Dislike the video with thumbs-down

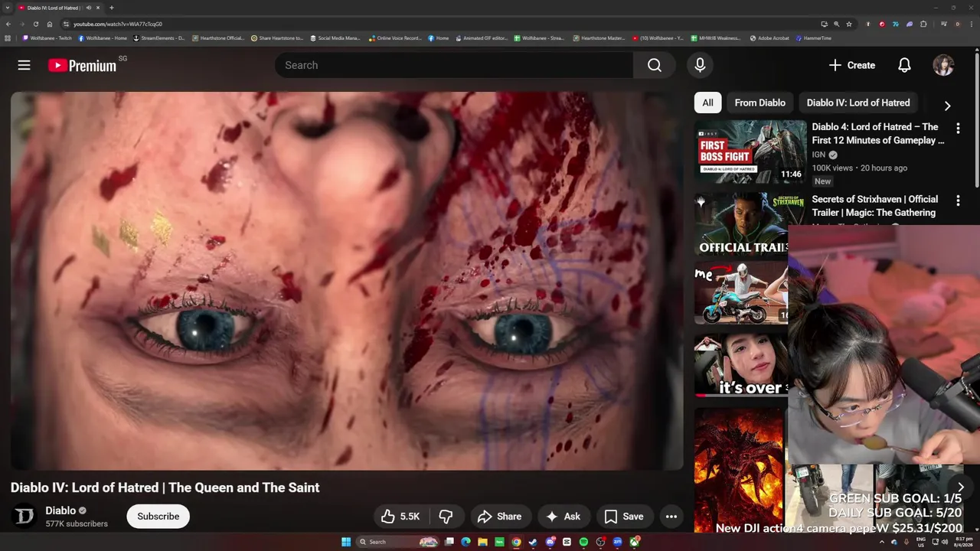point(446,517)
